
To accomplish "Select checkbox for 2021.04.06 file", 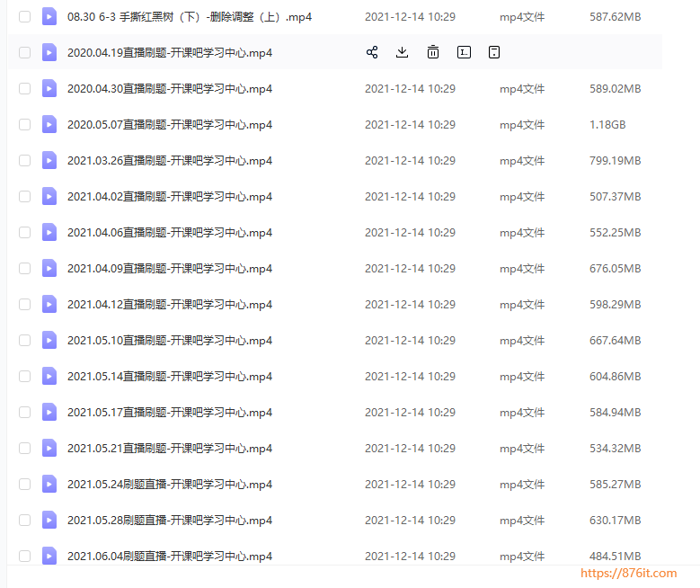I will click(24, 232).
